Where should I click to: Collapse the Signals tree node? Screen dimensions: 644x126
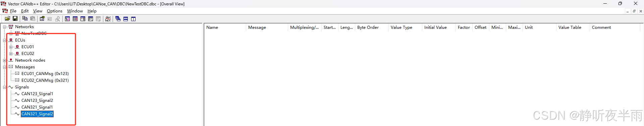[4, 87]
